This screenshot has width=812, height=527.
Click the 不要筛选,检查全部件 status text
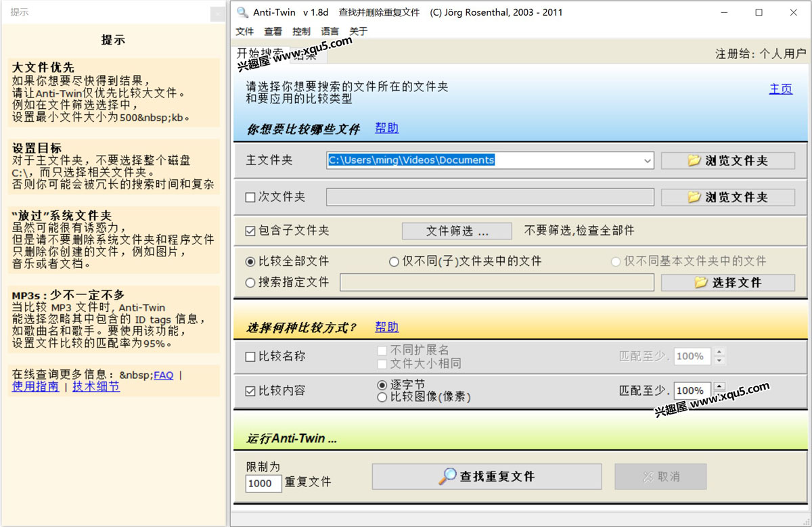[580, 231]
